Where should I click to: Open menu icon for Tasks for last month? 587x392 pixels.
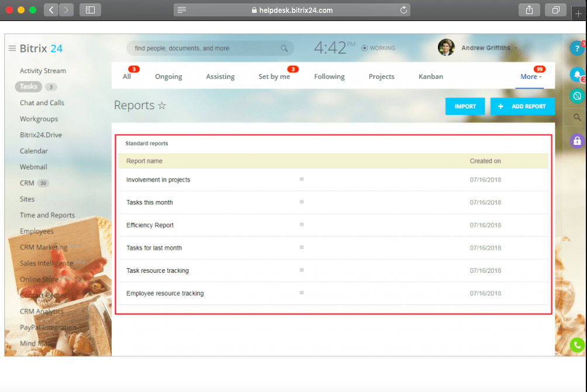pos(301,247)
